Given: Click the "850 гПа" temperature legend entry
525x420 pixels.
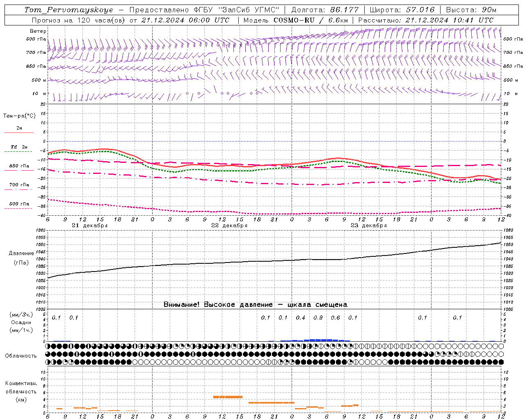Looking at the screenshot, I should [19, 166].
